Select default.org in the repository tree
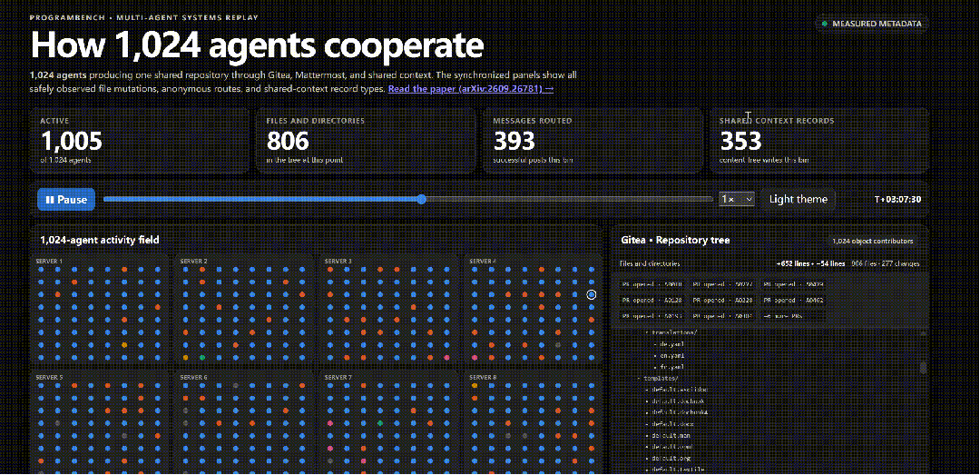 tap(671, 458)
